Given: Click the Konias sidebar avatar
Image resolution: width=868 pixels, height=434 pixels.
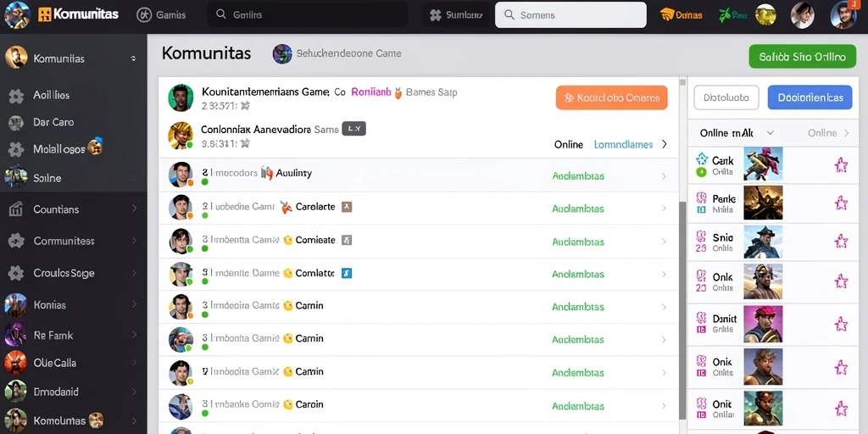Looking at the screenshot, I should coord(15,305).
